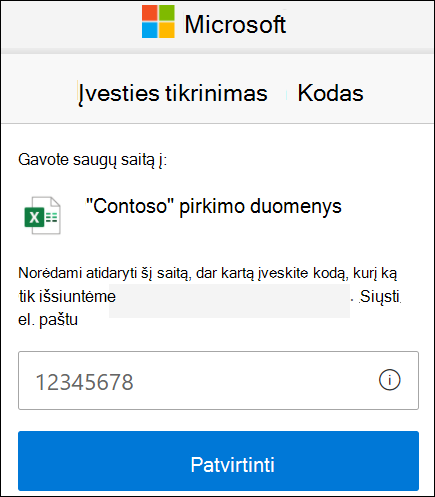Image resolution: width=435 pixels, height=497 pixels.
Task: Open "Contoso" pirkimo duomenys file name
Action: 214,206
